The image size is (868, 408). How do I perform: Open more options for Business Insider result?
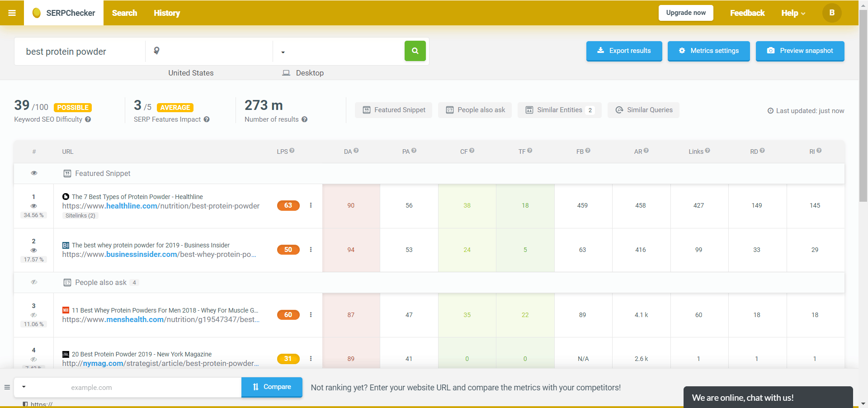(x=311, y=250)
